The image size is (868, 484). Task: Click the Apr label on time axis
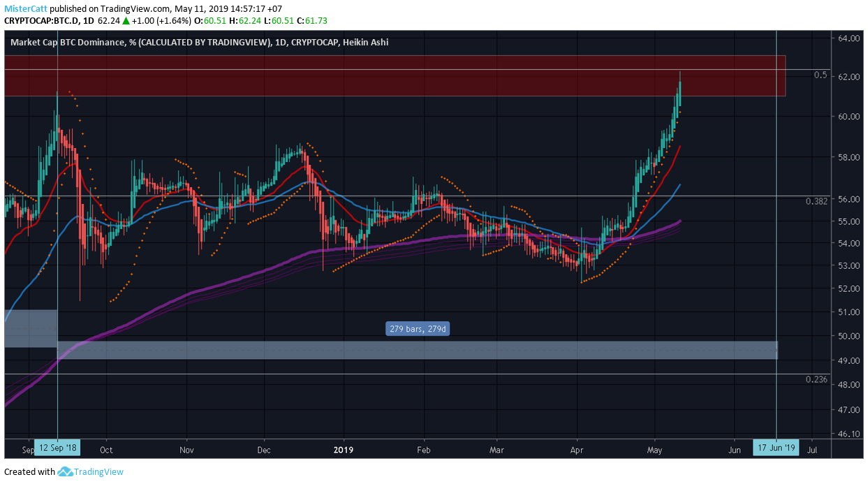coord(578,450)
